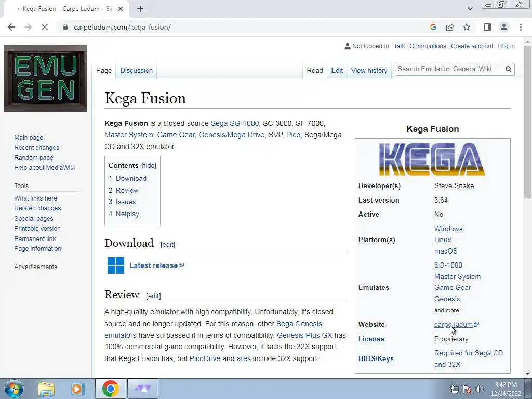Click the volume speaker tray icon
The height and width of the screenshot is (399, 532).
(480, 389)
